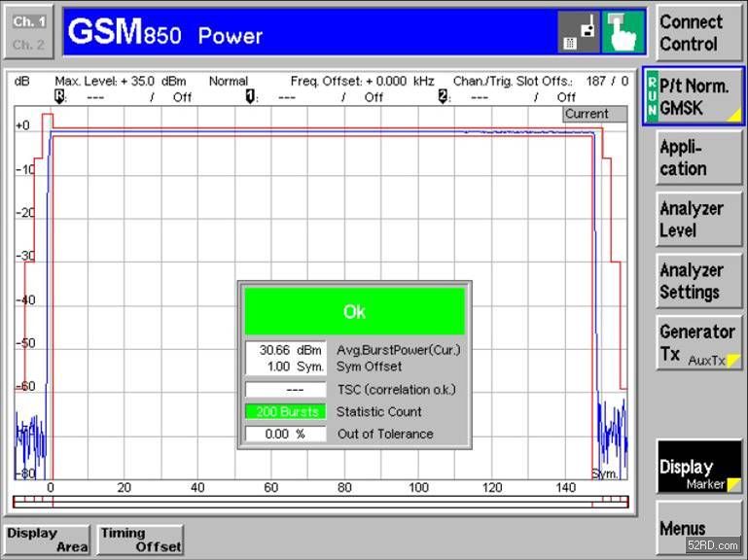Click the 30.66 dBm burst power value
This screenshot has height=560, width=748.
click(x=290, y=350)
